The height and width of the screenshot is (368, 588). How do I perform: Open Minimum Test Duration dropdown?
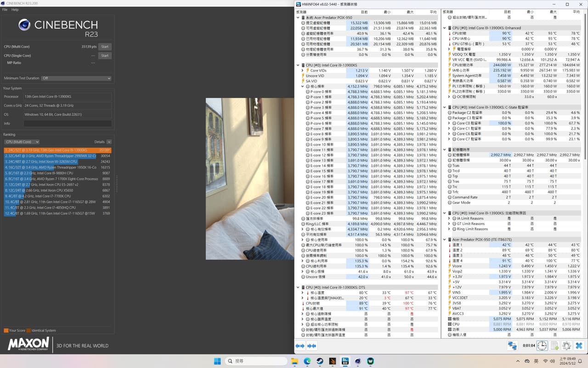tap(76, 78)
